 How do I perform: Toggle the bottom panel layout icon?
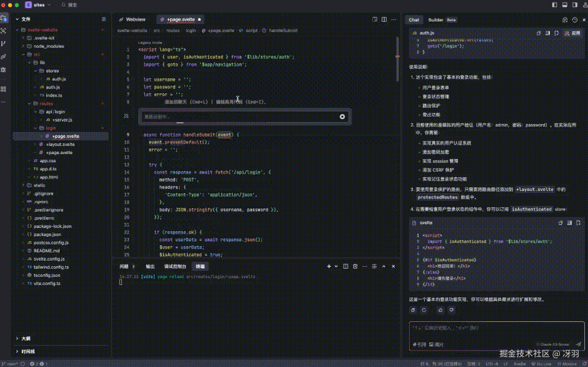(565, 5)
